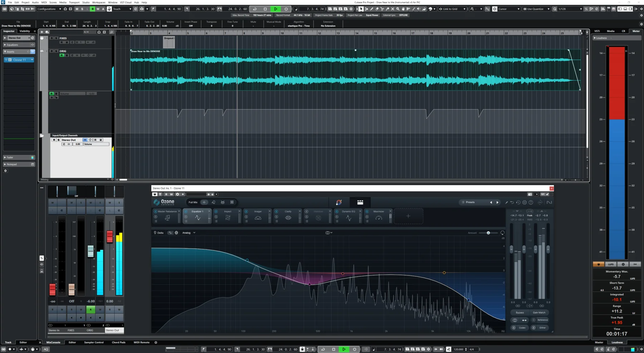644x353 pixels.
Task: Open the Sampler Control tab
Action: pos(94,342)
